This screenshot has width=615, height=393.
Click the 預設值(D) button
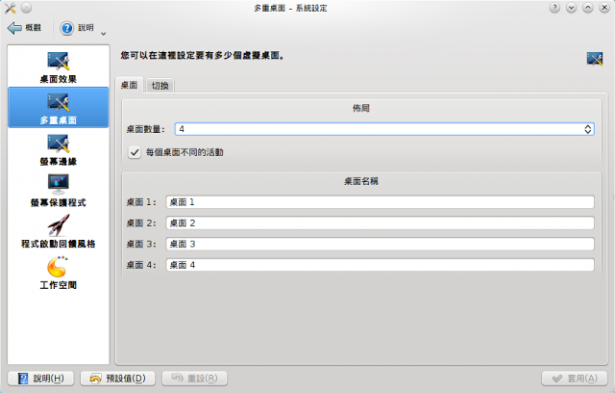pyautogui.click(x=118, y=378)
